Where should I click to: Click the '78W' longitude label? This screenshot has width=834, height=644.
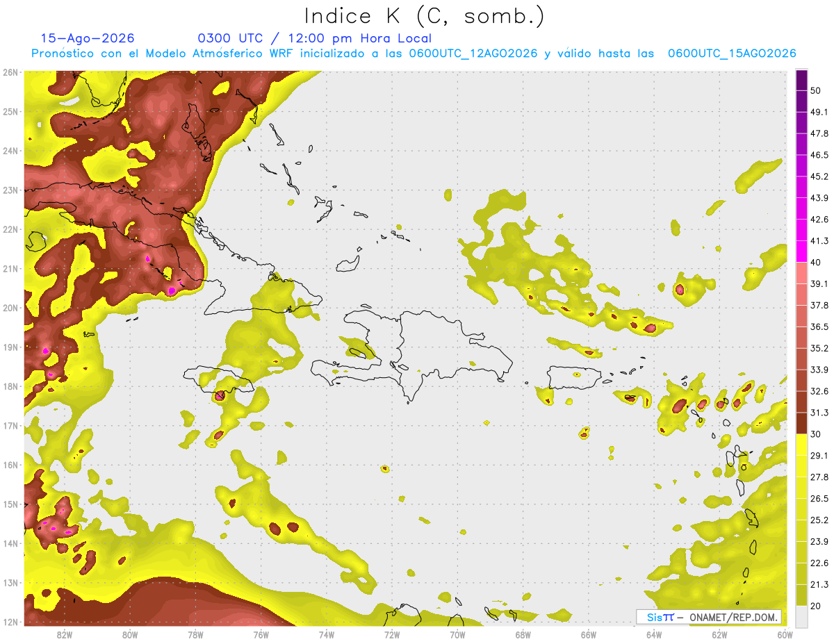[x=195, y=634]
